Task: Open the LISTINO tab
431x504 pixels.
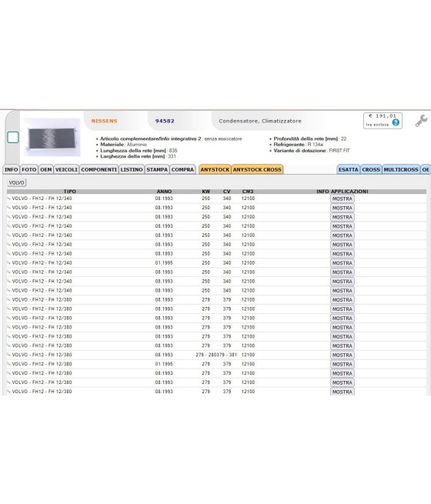Action: point(132,169)
